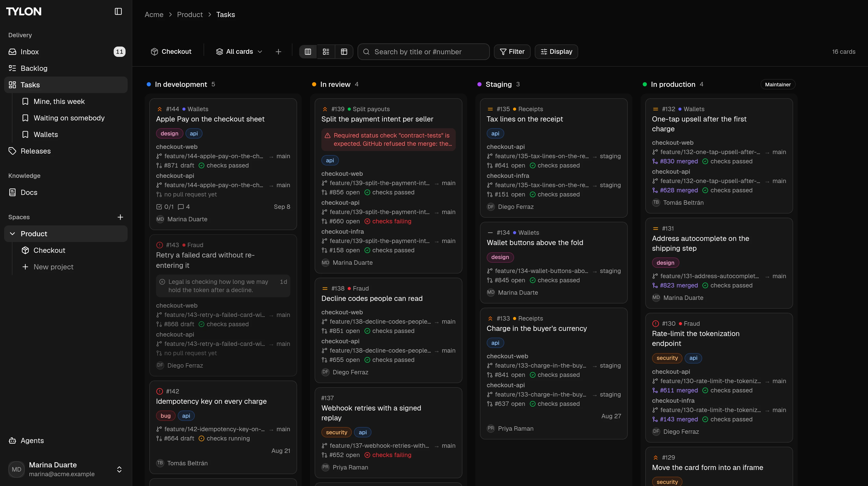Click the search magnifier icon
Screen dimensions: 868x486
point(367,52)
